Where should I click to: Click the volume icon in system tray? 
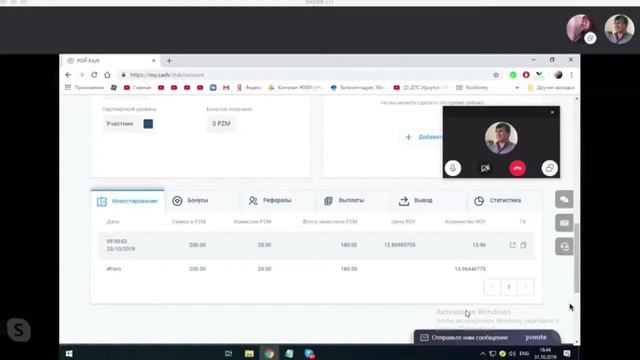coord(513,353)
